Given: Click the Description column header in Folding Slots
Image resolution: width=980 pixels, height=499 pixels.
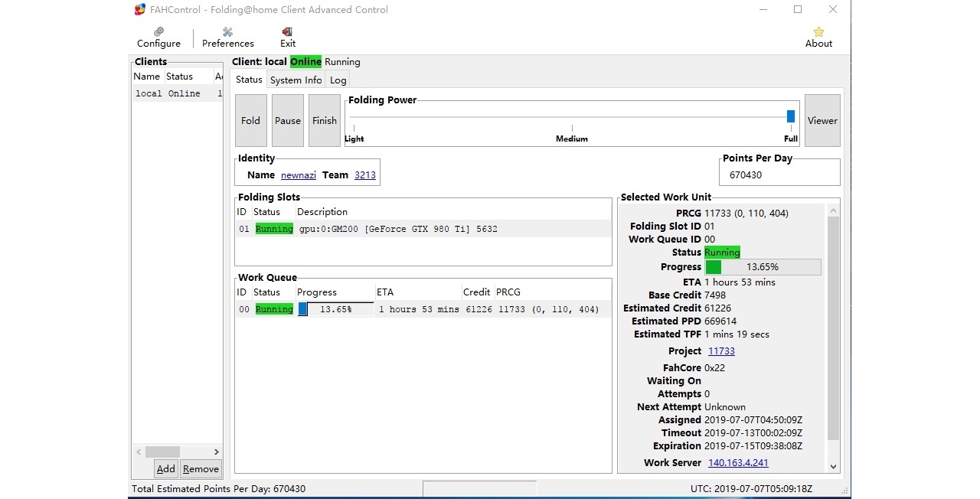Looking at the screenshot, I should coord(453,212).
